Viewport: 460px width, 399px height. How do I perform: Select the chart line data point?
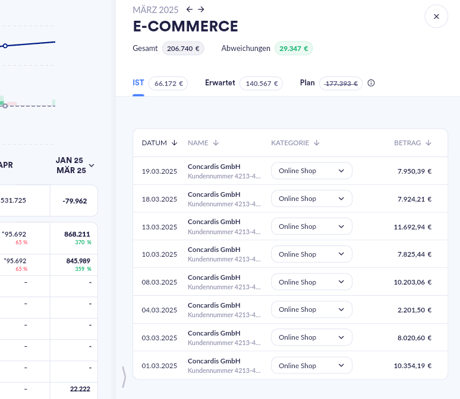5,46
